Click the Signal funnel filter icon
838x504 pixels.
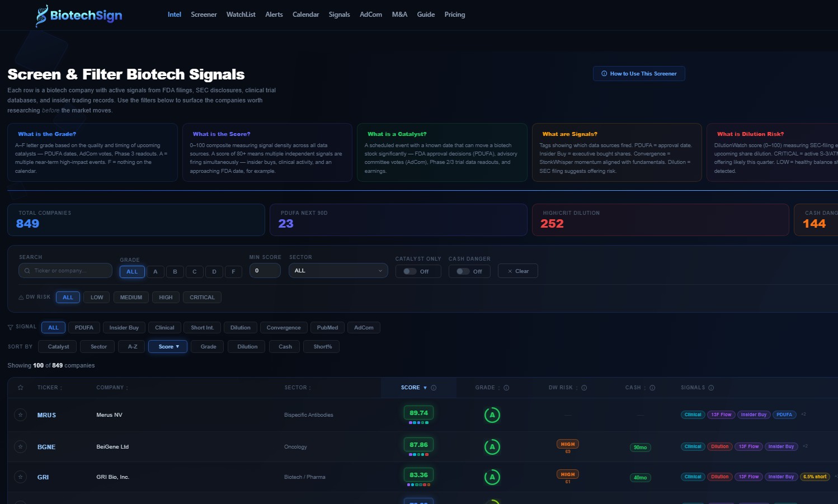click(x=10, y=327)
